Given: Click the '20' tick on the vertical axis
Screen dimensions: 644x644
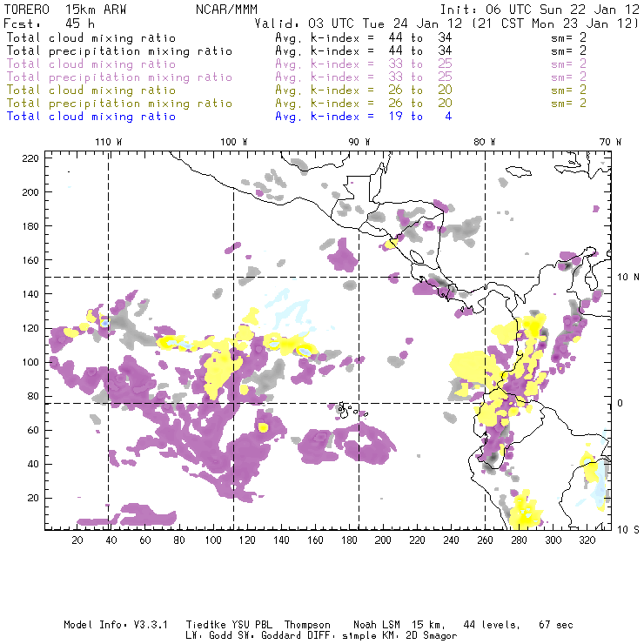Looking at the screenshot, I should click(x=33, y=498).
